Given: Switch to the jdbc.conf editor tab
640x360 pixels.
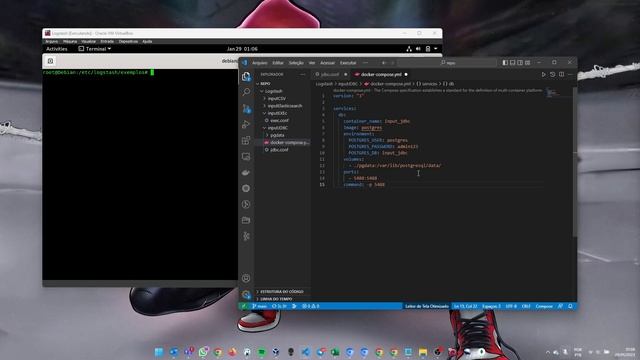Looking at the screenshot, I should click(x=330, y=74).
